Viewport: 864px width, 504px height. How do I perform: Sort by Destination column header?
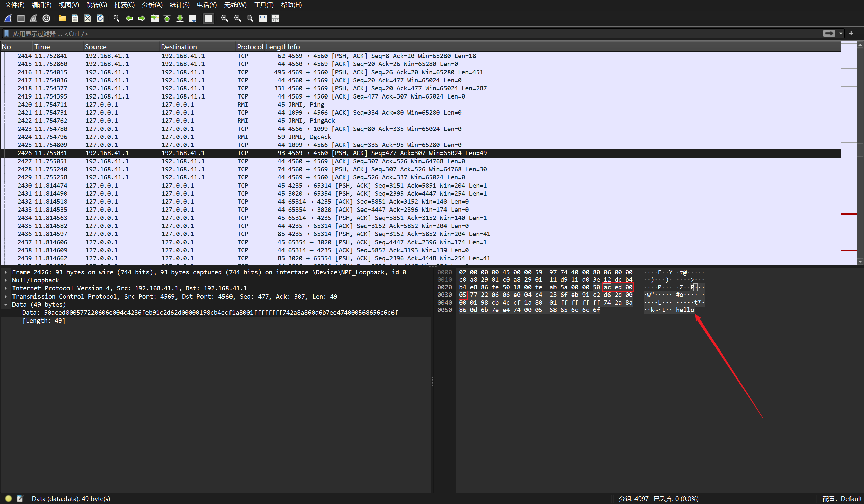[x=197, y=47]
